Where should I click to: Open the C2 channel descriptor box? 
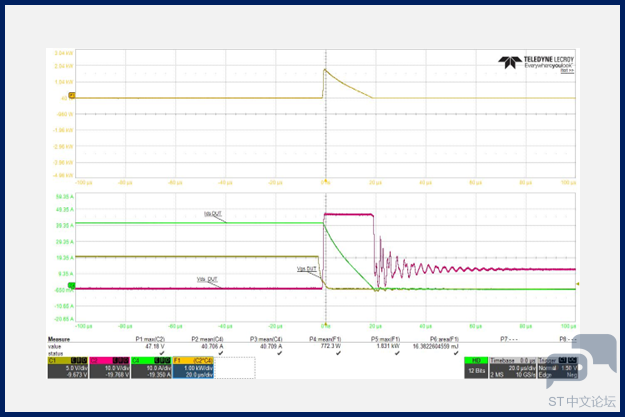click(110, 368)
